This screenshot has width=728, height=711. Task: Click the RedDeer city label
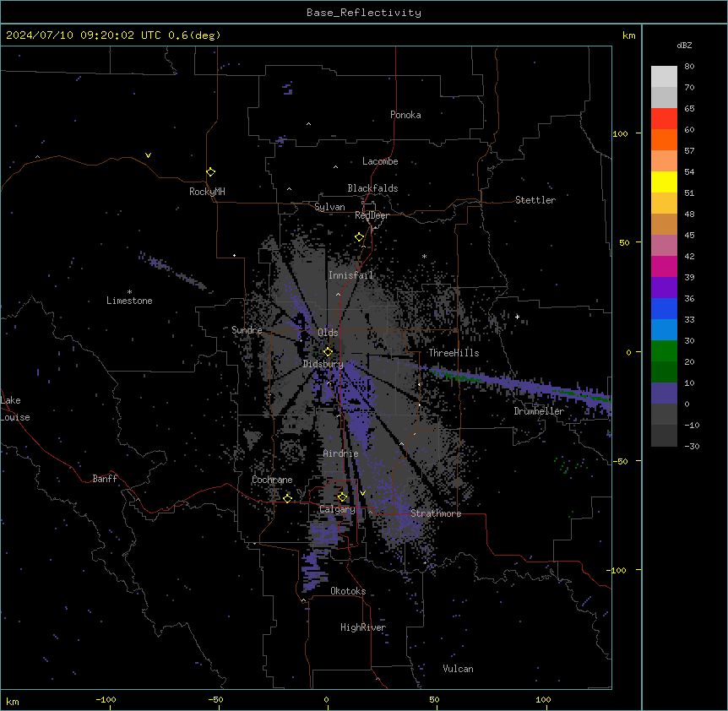(372, 215)
